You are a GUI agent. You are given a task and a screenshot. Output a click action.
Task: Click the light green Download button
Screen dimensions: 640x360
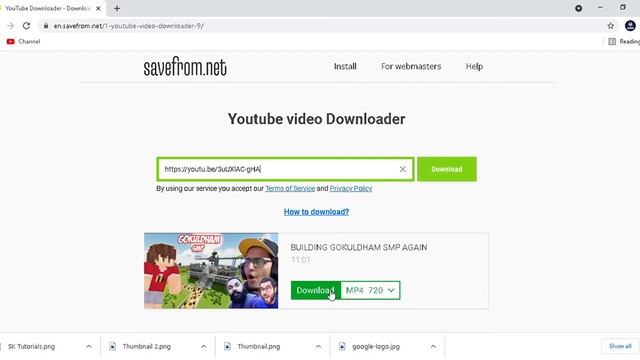(x=447, y=169)
